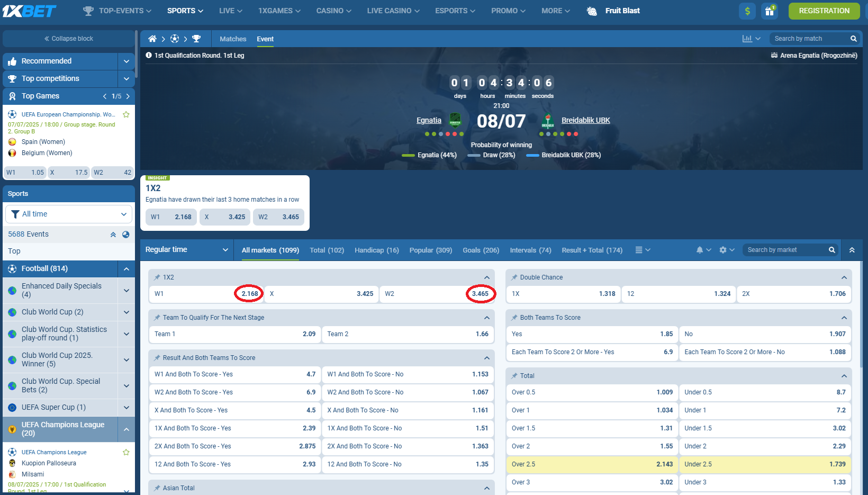868x495 pixels.
Task: Select Both Teams To Score Yes 1.85
Action: [x=592, y=334]
